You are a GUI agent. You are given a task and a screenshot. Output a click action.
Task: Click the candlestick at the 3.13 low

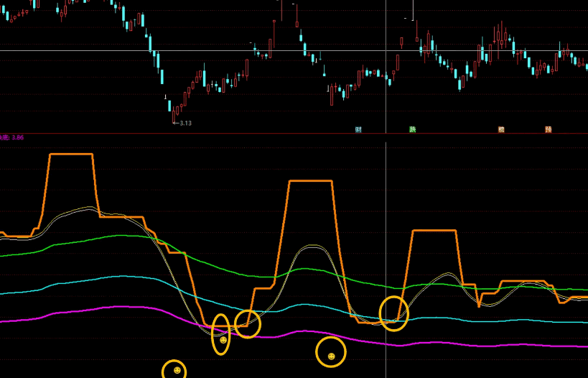173,113
